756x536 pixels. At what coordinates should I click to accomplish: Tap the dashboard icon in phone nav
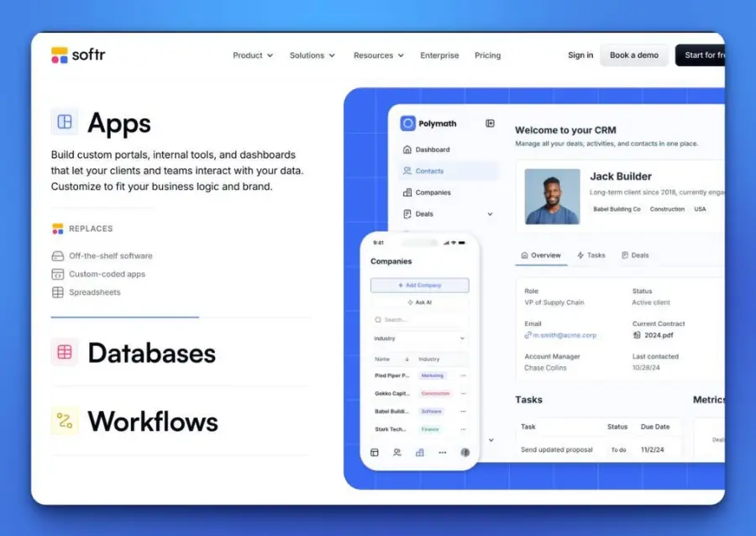tap(374, 452)
